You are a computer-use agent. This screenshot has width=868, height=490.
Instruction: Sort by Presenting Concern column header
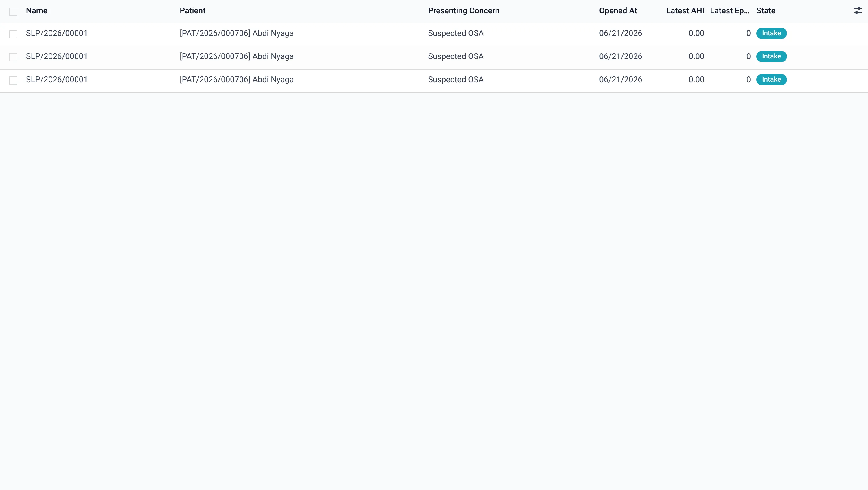pos(464,11)
